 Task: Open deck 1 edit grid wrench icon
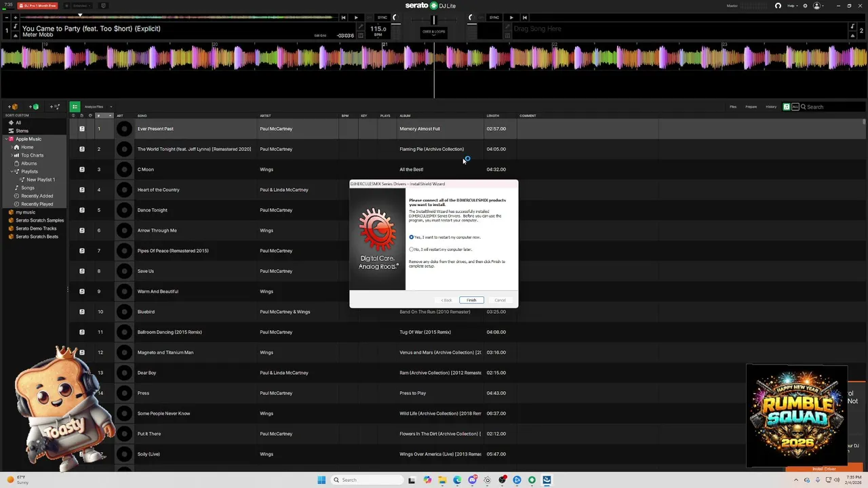tap(361, 28)
